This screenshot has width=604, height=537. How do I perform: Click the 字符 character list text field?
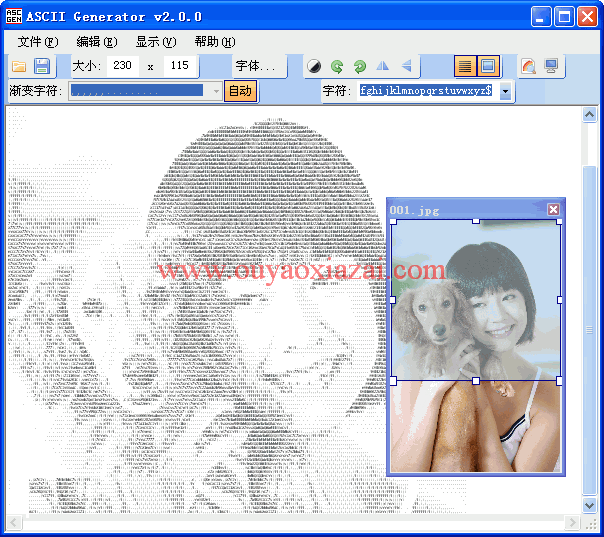[x=429, y=91]
